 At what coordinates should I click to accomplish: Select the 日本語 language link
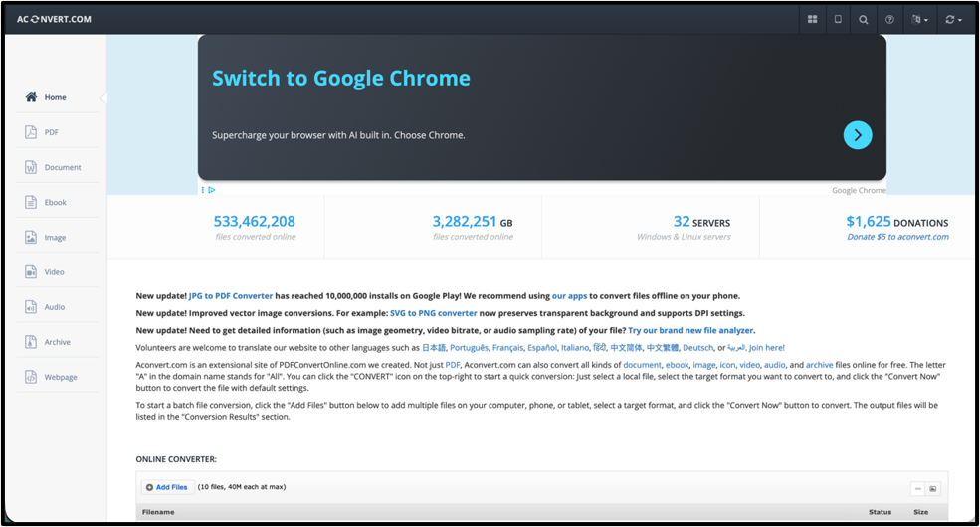434,348
